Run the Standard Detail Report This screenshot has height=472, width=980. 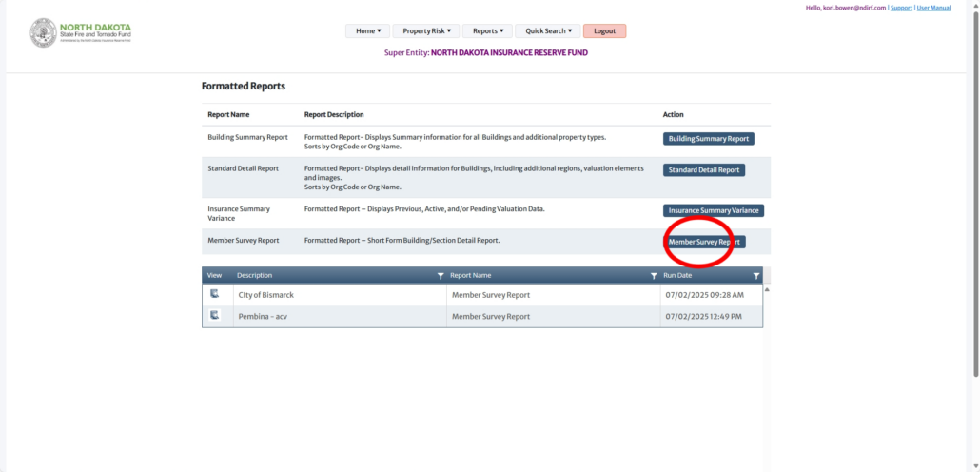pos(703,170)
